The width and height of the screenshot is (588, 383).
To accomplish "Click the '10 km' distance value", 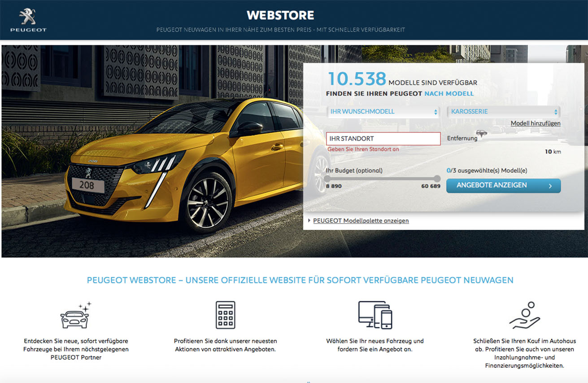I will point(553,152).
